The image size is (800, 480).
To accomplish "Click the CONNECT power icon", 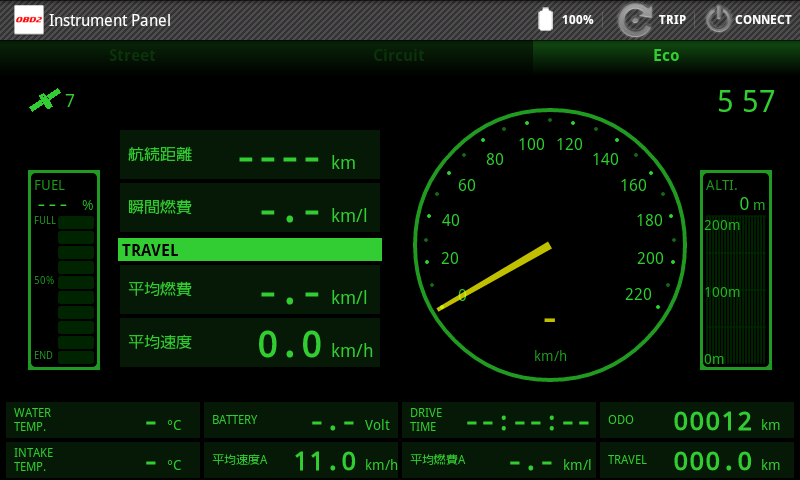I will click(x=718, y=20).
